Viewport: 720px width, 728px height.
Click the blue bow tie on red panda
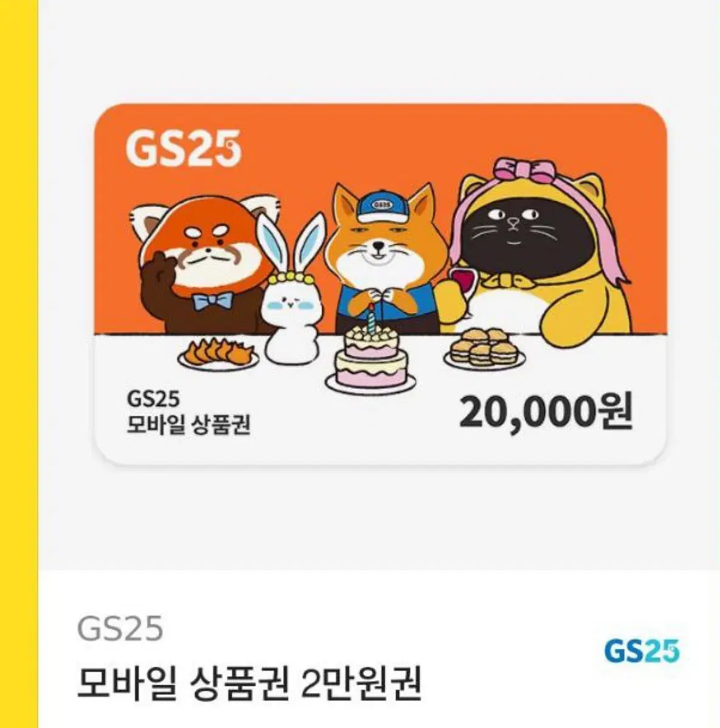pyautogui.click(x=214, y=300)
